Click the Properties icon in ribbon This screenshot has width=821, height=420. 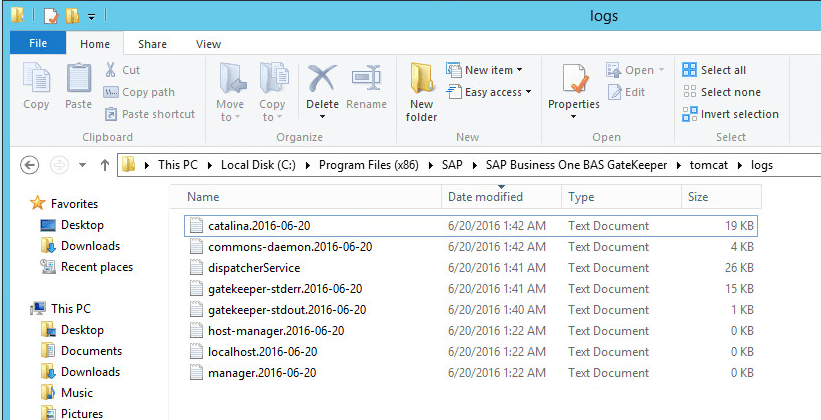point(573,79)
